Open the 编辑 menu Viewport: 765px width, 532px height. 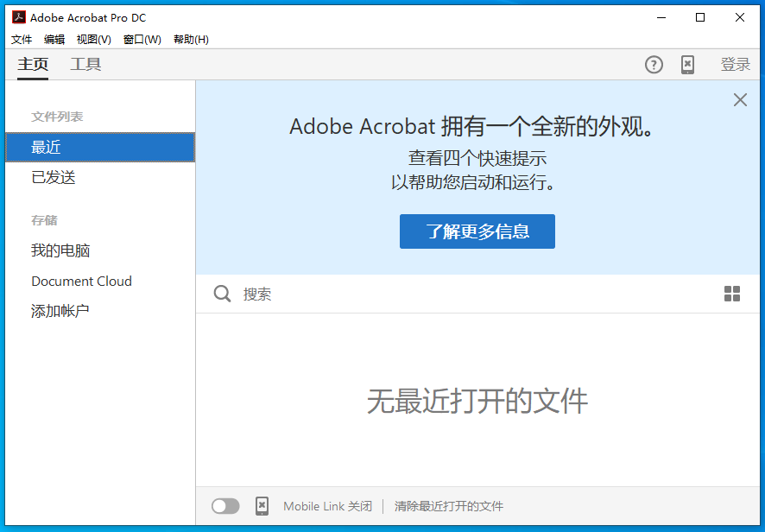click(54, 40)
